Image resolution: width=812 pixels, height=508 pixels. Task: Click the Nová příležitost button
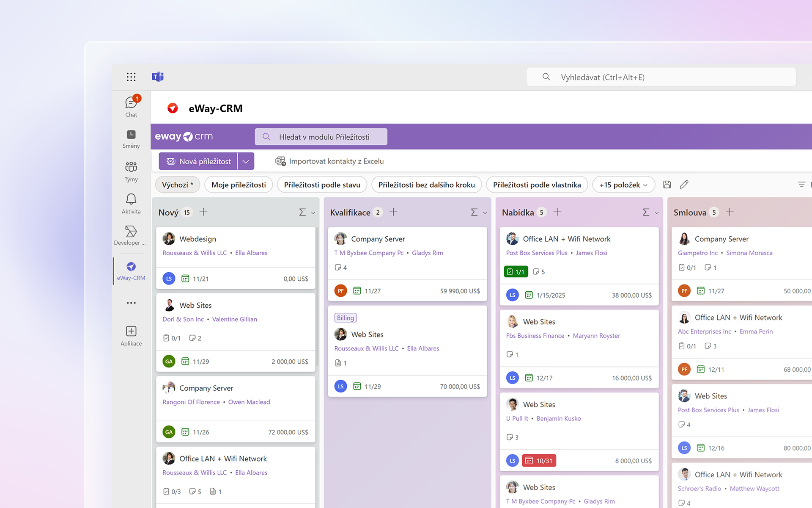[x=198, y=161]
